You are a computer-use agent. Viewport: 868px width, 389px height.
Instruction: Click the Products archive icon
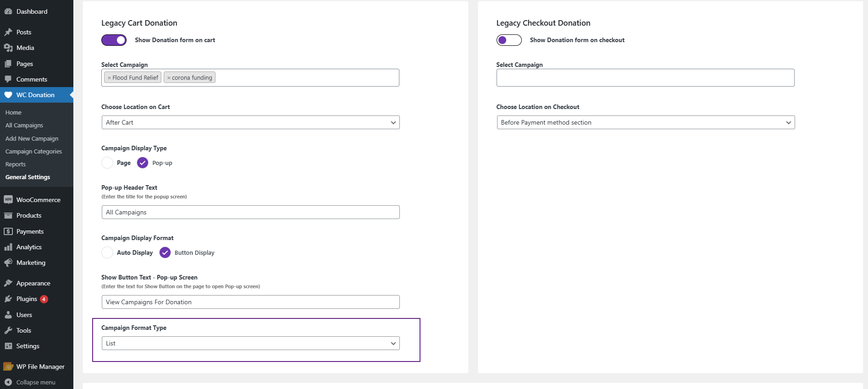[8, 215]
